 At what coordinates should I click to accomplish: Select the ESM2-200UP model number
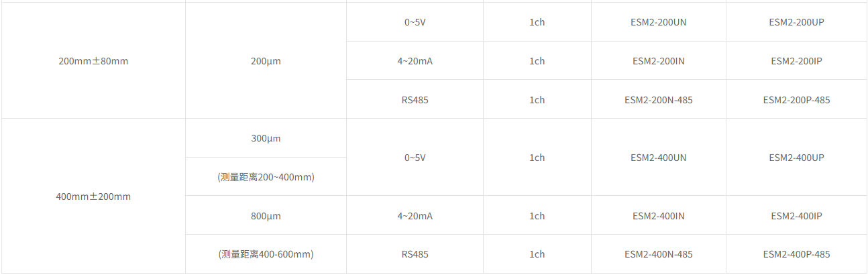coord(796,22)
